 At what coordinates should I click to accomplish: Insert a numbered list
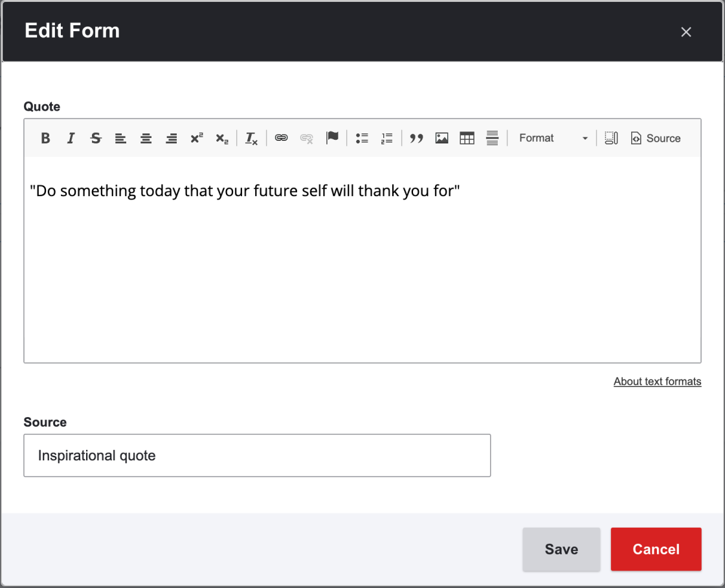pos(387,138)
